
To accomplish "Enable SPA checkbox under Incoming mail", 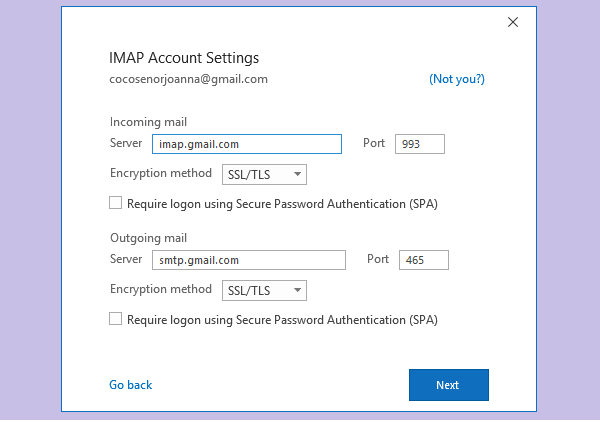I will point(116,203).
